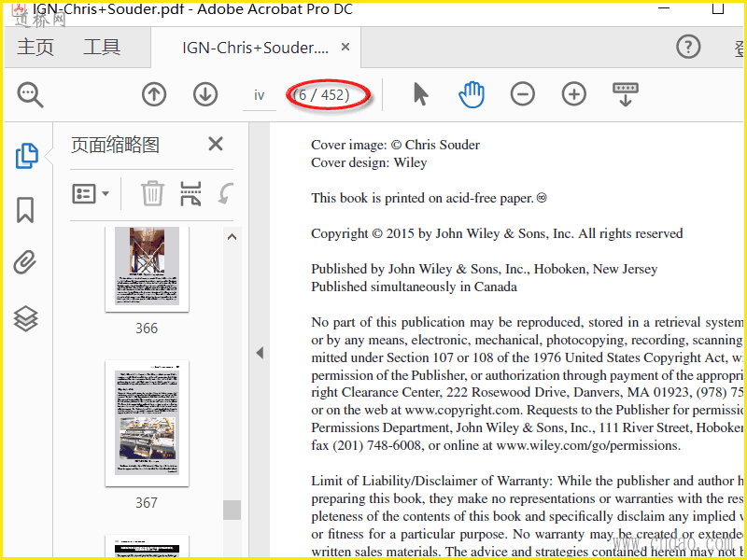Open the bookmarks panel

(x=25, y=210)
